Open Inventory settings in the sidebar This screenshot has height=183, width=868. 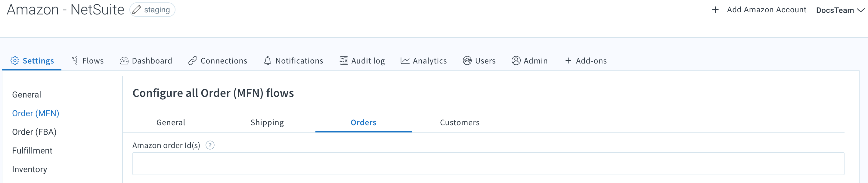[x=30, y=169]
